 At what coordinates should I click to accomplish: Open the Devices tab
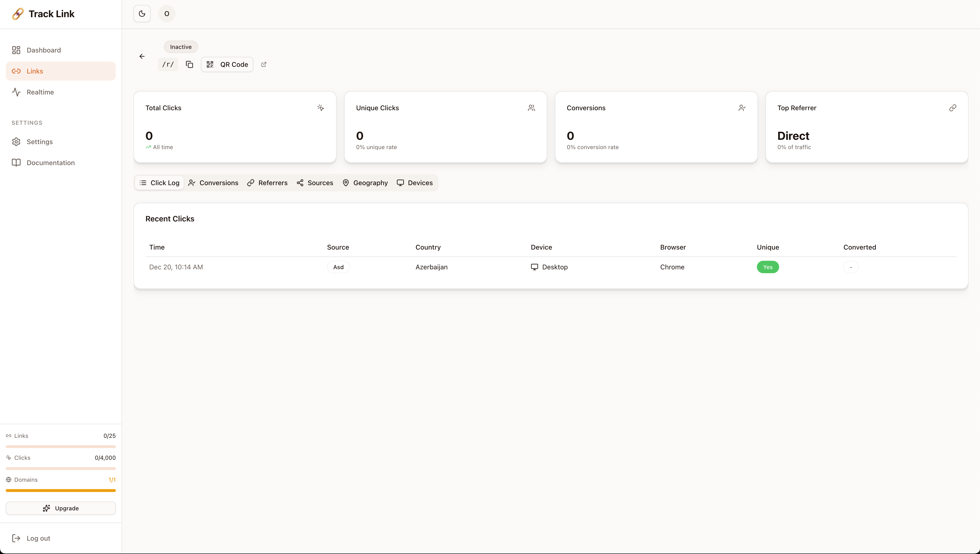[415, 183]
